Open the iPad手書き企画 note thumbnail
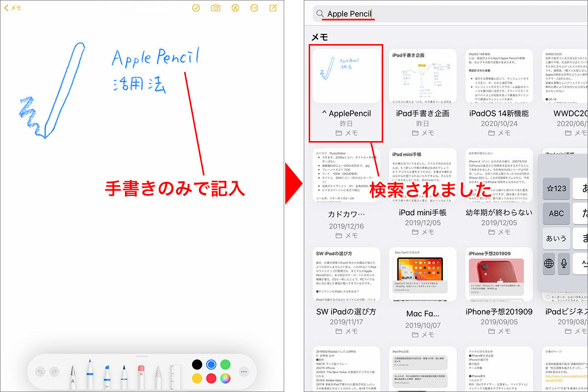The width and height of the screenshot is (588, 392). click(x=423, y=76)
